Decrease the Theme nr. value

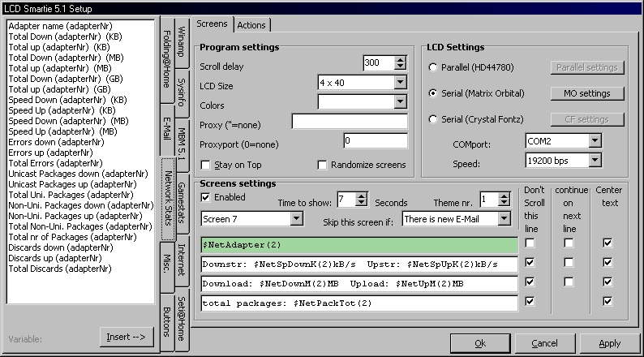tap(504, 203)
